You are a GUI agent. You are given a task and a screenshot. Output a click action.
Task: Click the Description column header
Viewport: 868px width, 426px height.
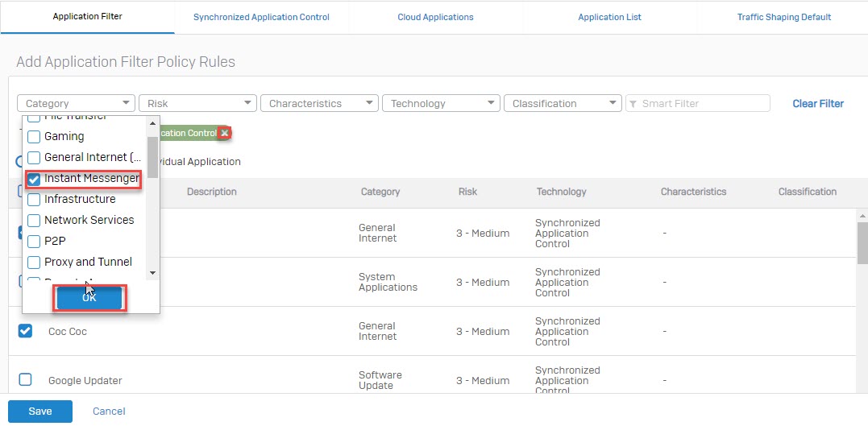click(211, 192)
